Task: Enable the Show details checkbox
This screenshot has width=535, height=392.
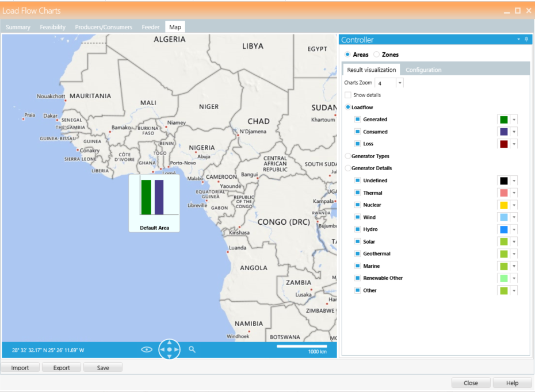Action: click(347, 95)
